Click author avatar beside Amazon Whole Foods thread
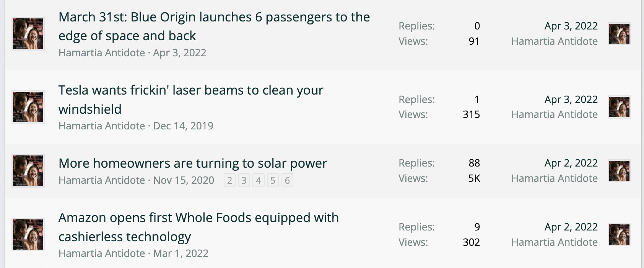This screenshot has height=268, width=644. (x=28, y=235)
